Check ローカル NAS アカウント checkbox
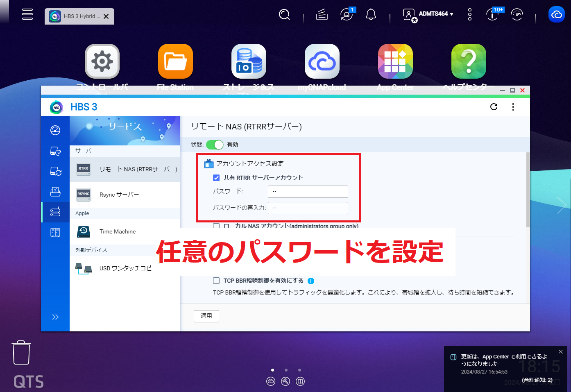Image resolution: width=571 pixels, height=392 pixels. point(216,226)
